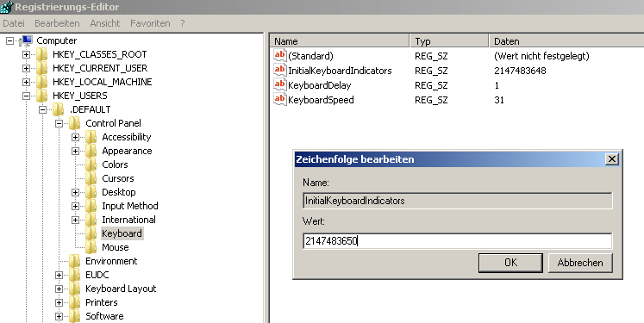Select the Cursors key in tree
The height and width of the screenshot is (323, 644).
[117, 178]
